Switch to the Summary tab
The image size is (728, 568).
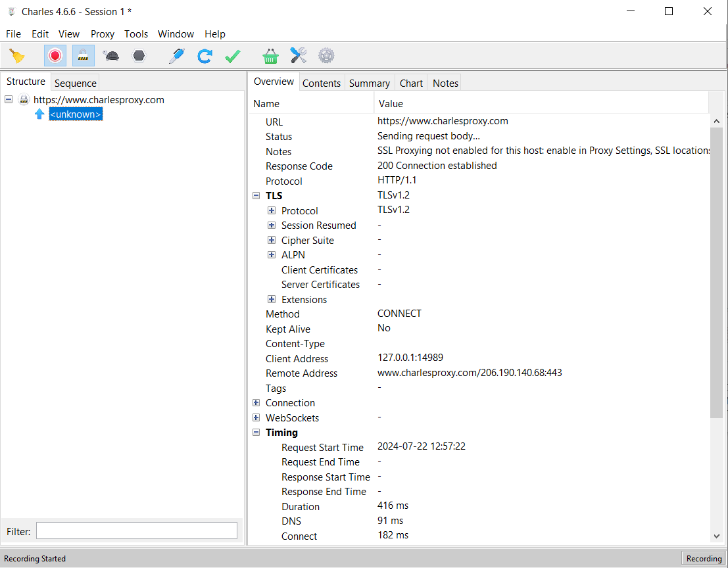pyautogui.click(x=369, y=83)
